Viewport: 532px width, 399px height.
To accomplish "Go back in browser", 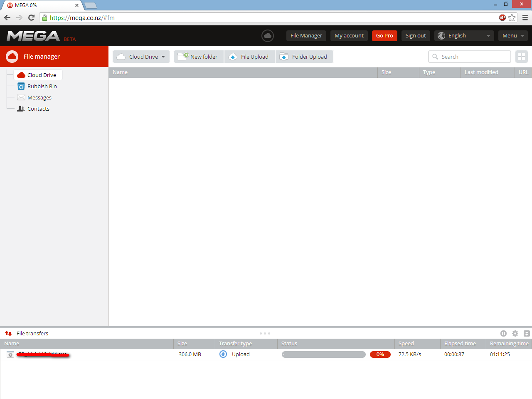I will (x=7, y=17).
